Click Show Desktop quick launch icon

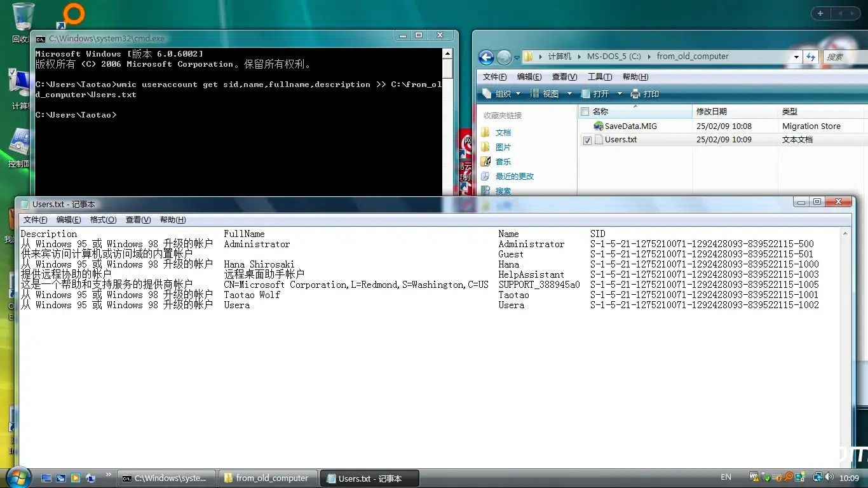point(46,478)
